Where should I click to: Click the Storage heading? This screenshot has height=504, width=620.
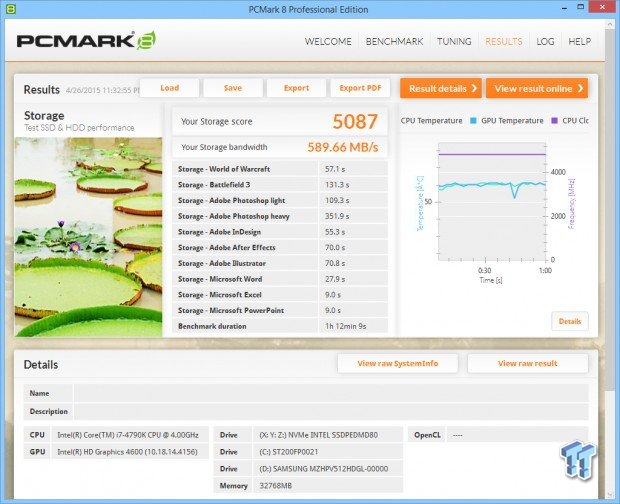(x=44, y=115)
